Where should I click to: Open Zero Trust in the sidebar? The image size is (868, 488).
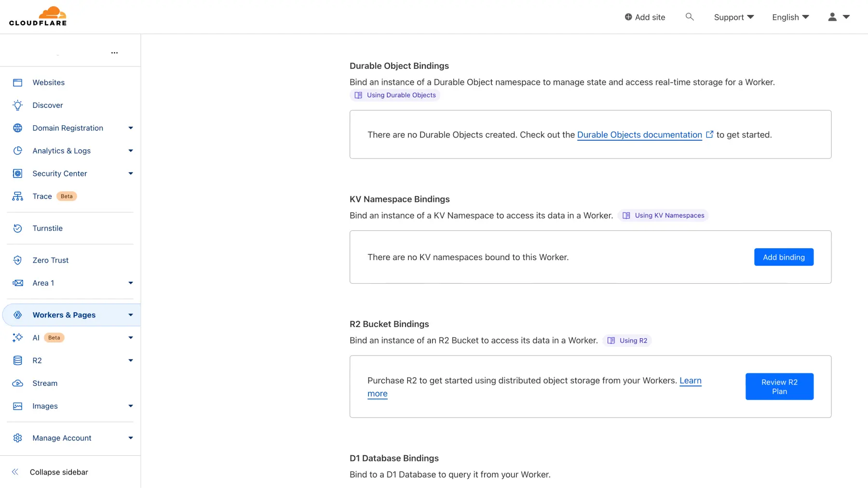(51, 260)
